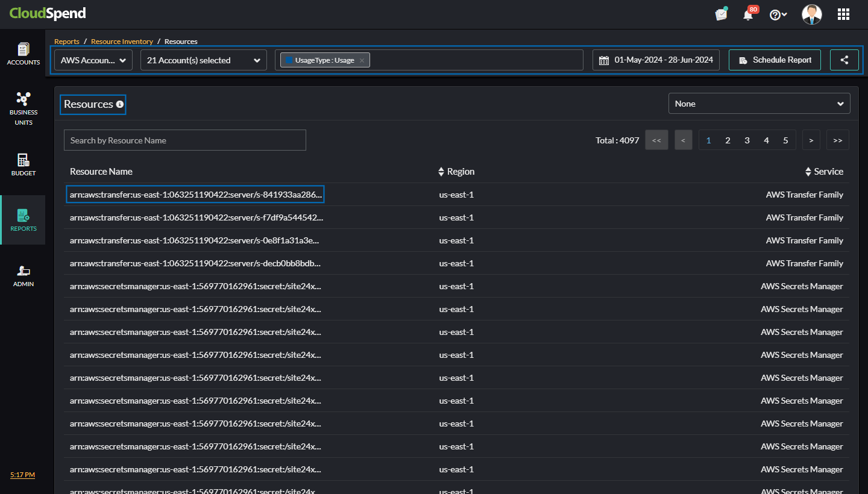868x494 pixels.
Task: Click the Schedule Report button
Action: point(775,60)
